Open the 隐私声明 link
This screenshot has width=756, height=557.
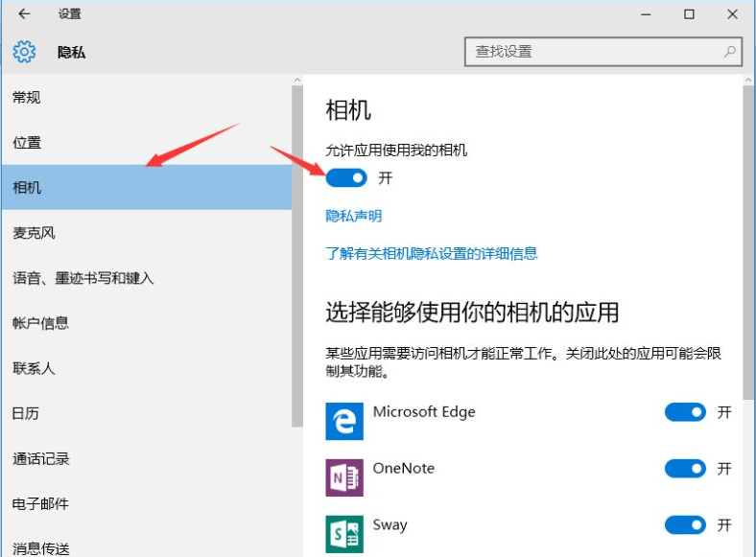(353, 216)
